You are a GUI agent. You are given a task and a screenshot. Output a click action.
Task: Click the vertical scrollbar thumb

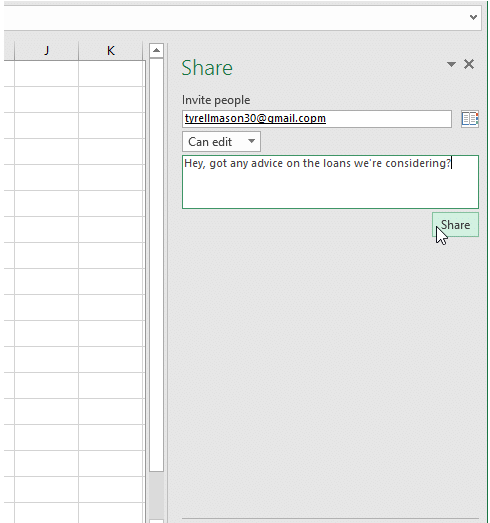pyautogui.click(x=156, y=265)
